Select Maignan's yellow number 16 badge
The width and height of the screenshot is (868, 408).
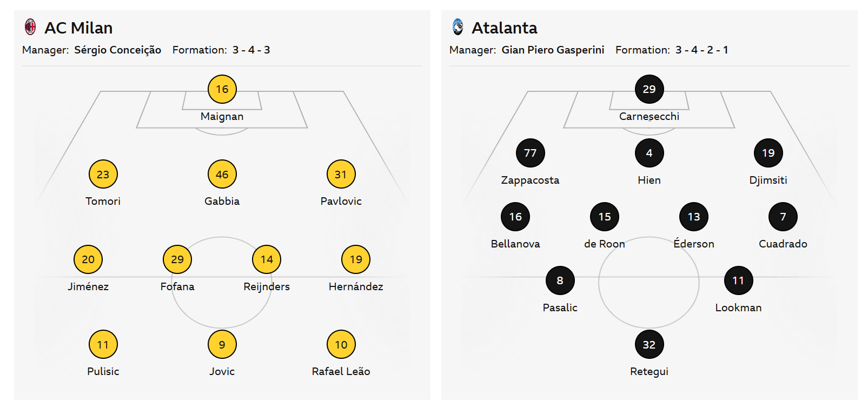coord(222,89)
